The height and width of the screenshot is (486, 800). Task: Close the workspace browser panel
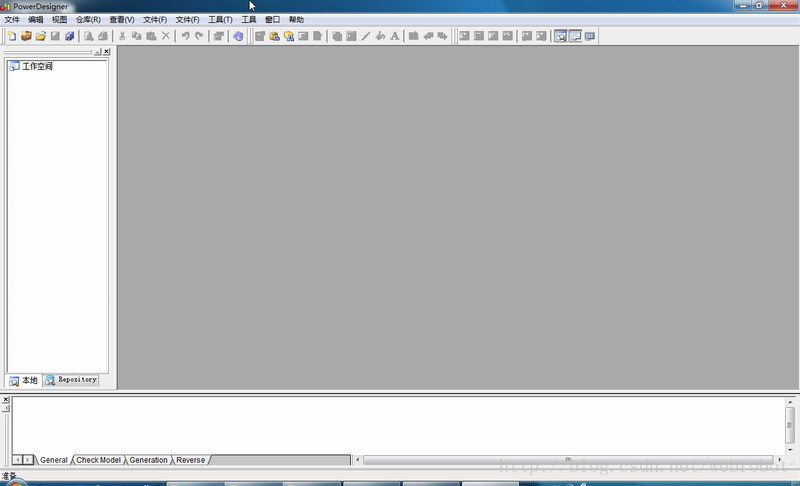[107, 52]
